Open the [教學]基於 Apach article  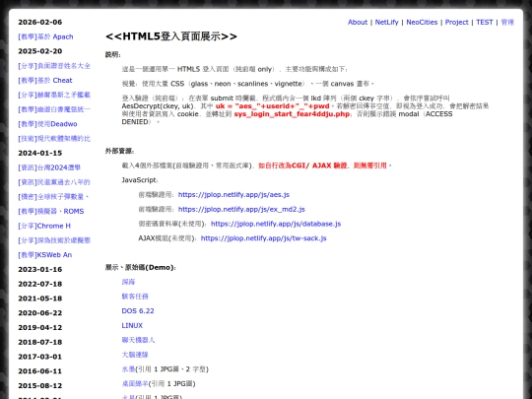coord(45,36)
